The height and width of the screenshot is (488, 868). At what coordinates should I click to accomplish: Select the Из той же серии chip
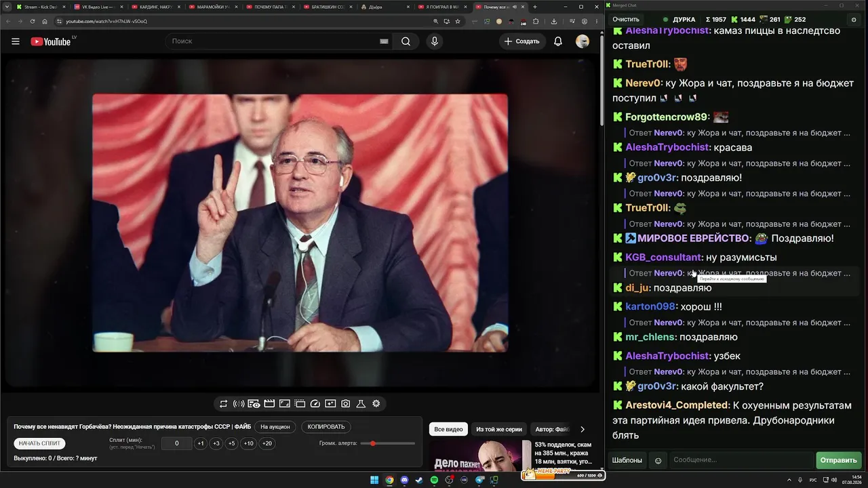pyautogui.click(x=499, y=429)
